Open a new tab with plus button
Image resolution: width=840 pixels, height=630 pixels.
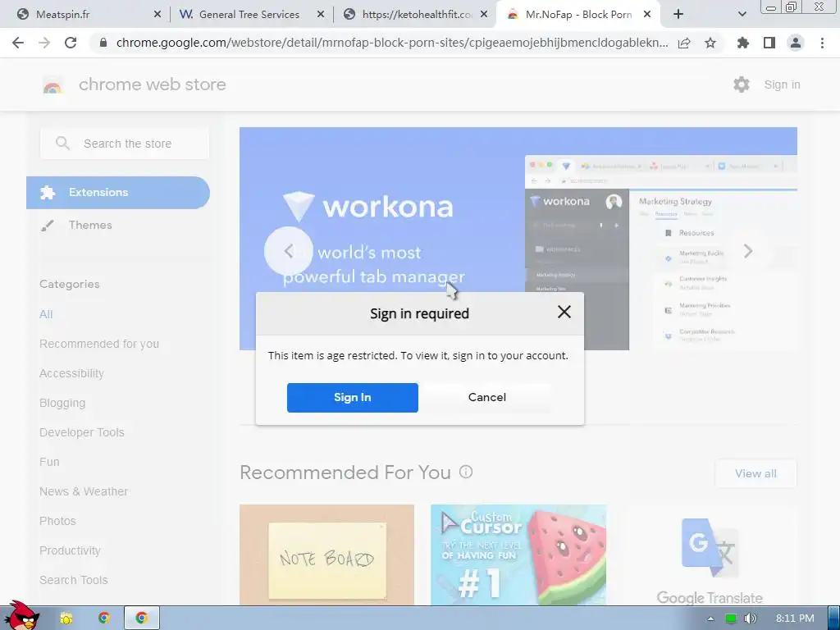coord(678,15)
